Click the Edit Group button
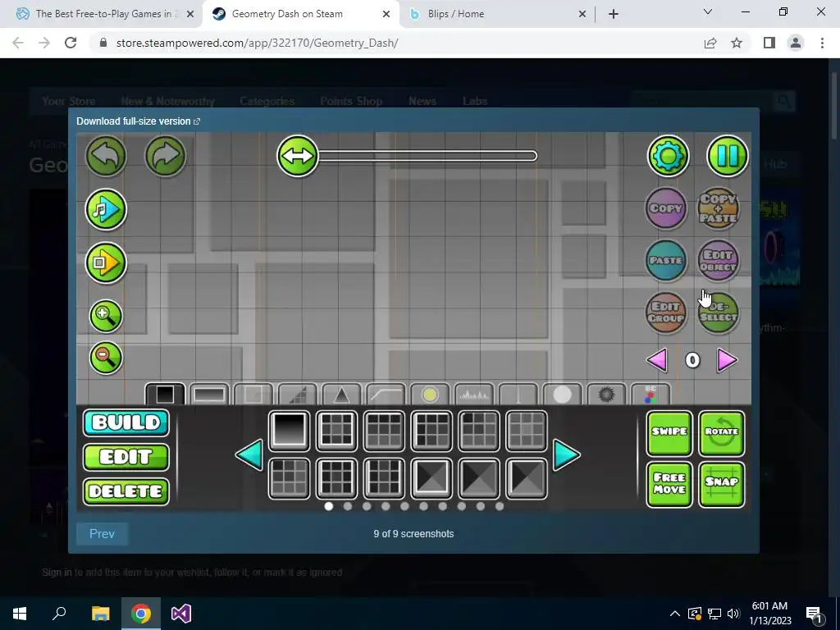The image size is (840, 630). coord(666,313)
